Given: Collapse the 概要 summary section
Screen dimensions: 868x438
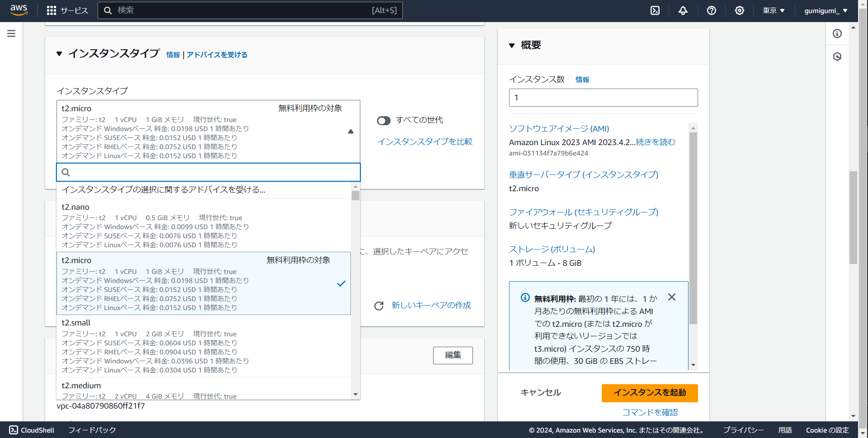Looking at the screenshot, I should coord(512,45).
